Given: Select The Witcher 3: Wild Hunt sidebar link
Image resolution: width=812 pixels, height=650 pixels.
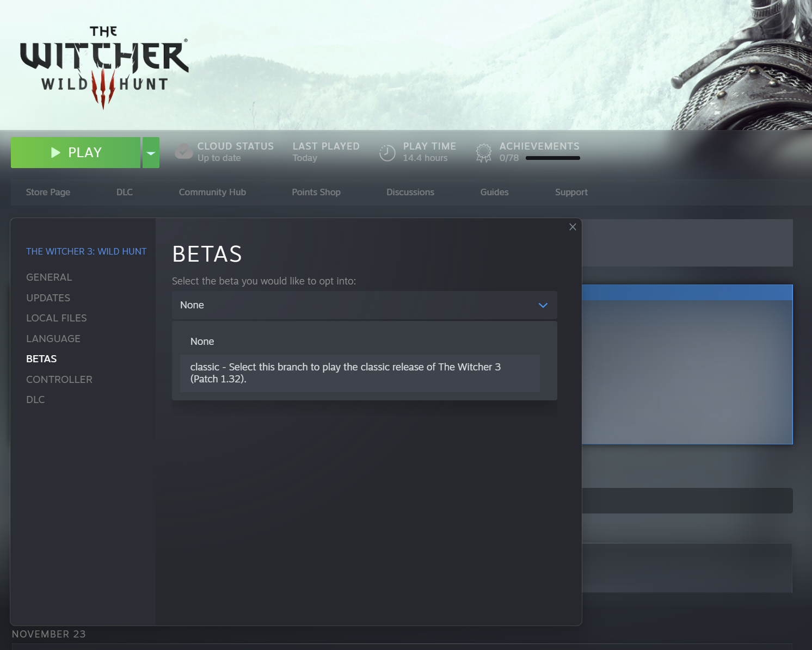Looking at the screenshot, I should coord(86,251).
